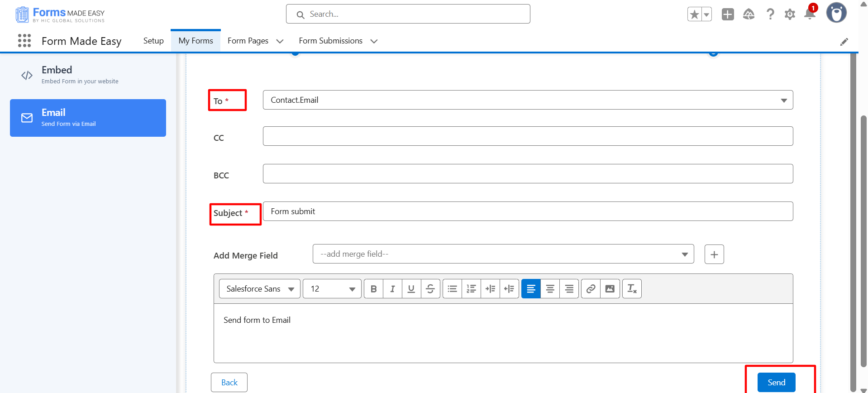Image resolution: width=868 pixels, height=393 pixels.
Task: Insert a link in the email body
Action: coord(591,289)
